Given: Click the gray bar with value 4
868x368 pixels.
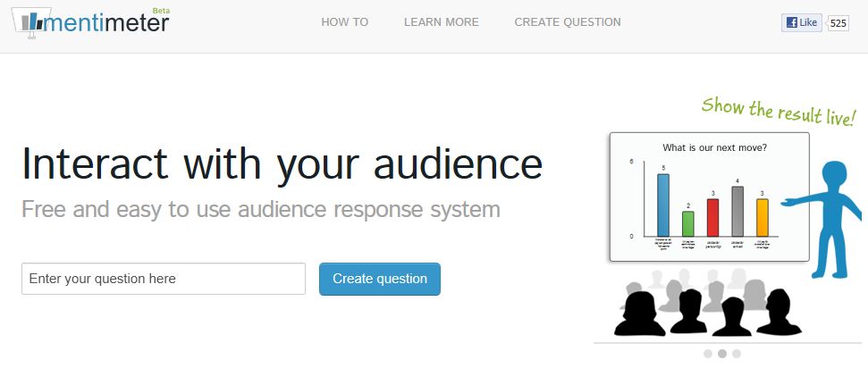Looking at the screenshot, I should [x=737, y=212].
